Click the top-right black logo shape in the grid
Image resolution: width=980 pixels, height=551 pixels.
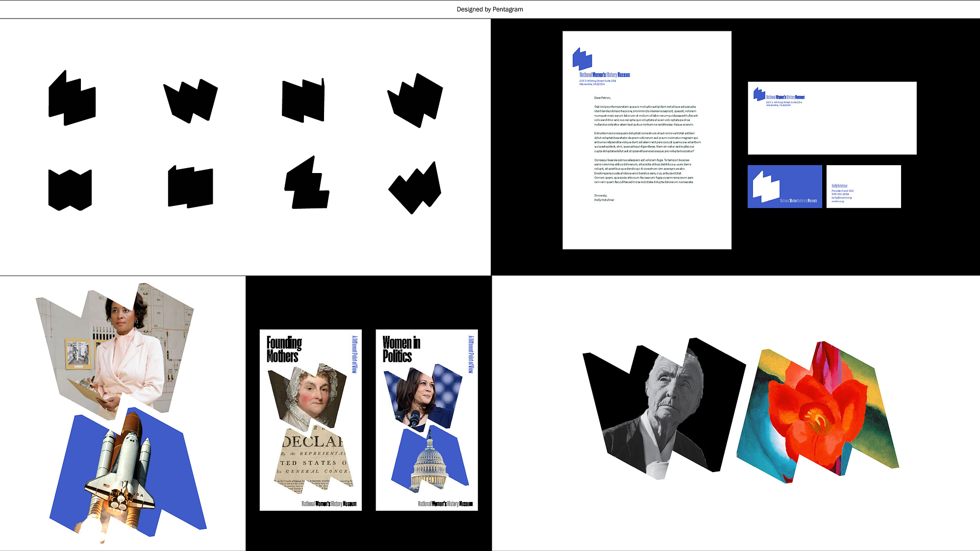click(x=415, y=100)
